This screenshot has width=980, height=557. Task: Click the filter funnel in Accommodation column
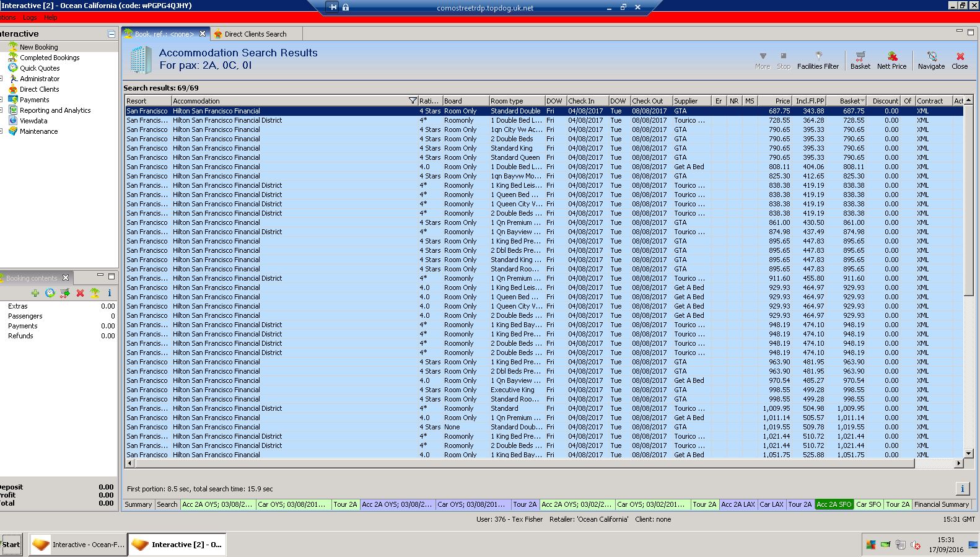413,101
